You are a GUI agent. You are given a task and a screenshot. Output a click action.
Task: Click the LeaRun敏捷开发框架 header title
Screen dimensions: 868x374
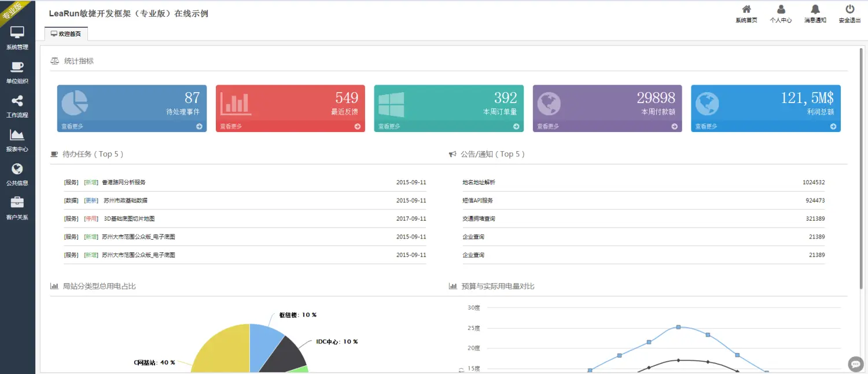[x=128, y=13]
